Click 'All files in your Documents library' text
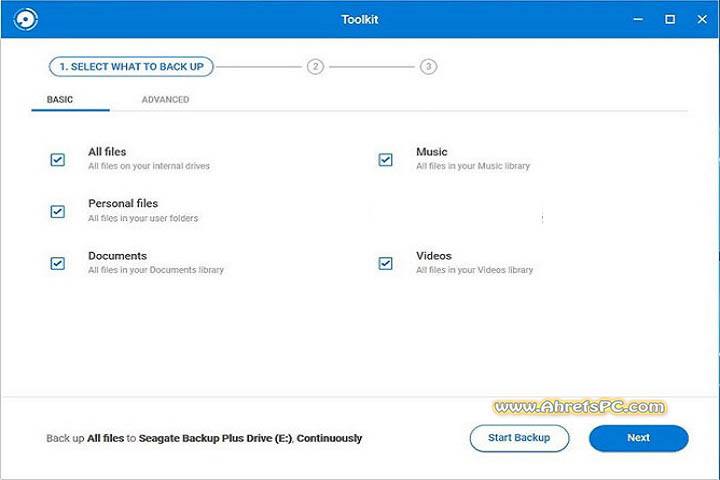Image resolution: width=720 pixels, height=480 pixels. [x=156, y=270]
